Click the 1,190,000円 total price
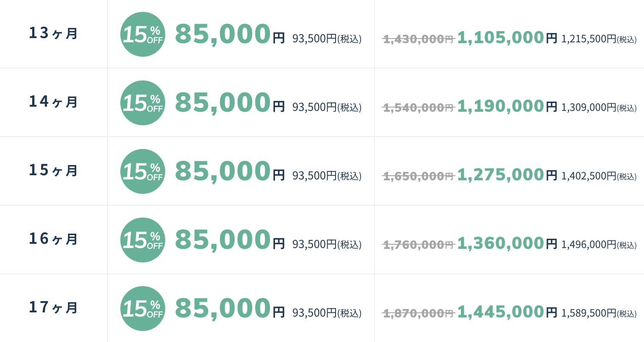The width and height of the screenshot is (644, 342). click(x=507, y=106)
